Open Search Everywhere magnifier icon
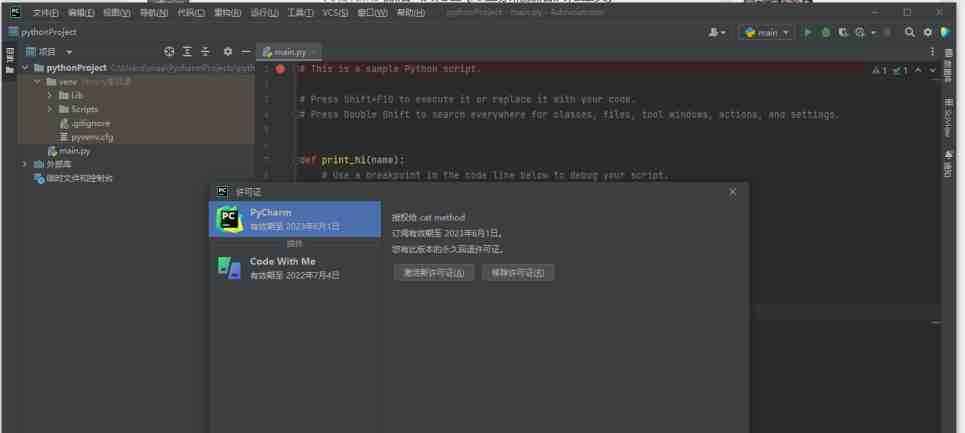 click(x=910, y=33)
